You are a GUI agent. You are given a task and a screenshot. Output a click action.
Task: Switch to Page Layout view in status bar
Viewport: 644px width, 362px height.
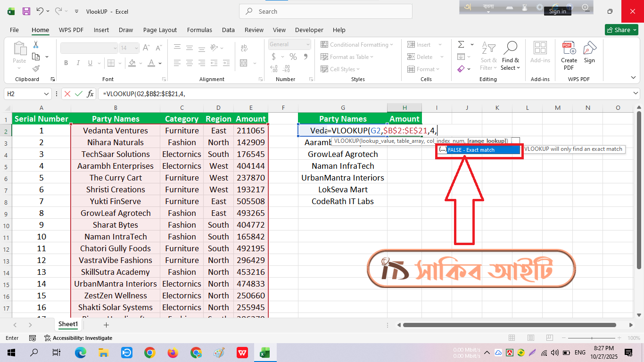(x=530, y=338)
